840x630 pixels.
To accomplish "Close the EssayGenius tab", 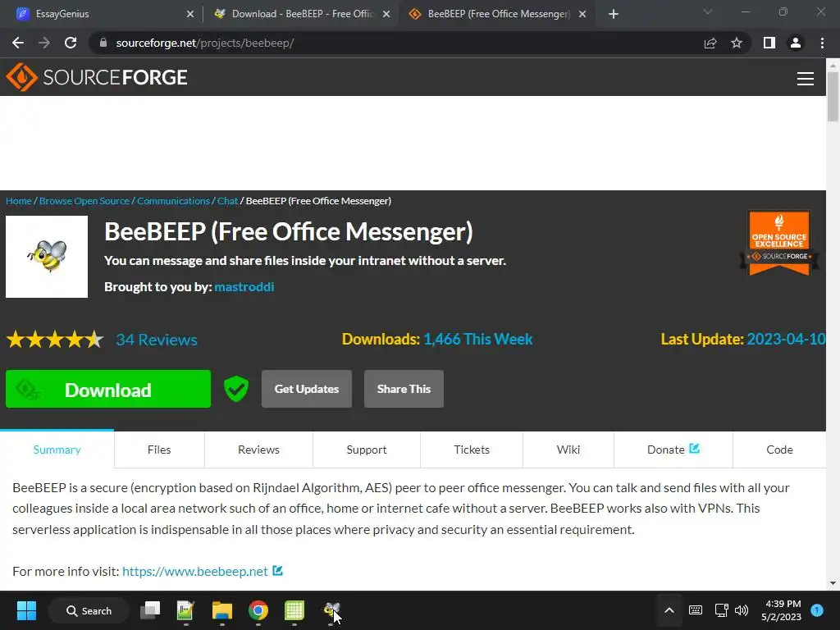I will point(190,14).
